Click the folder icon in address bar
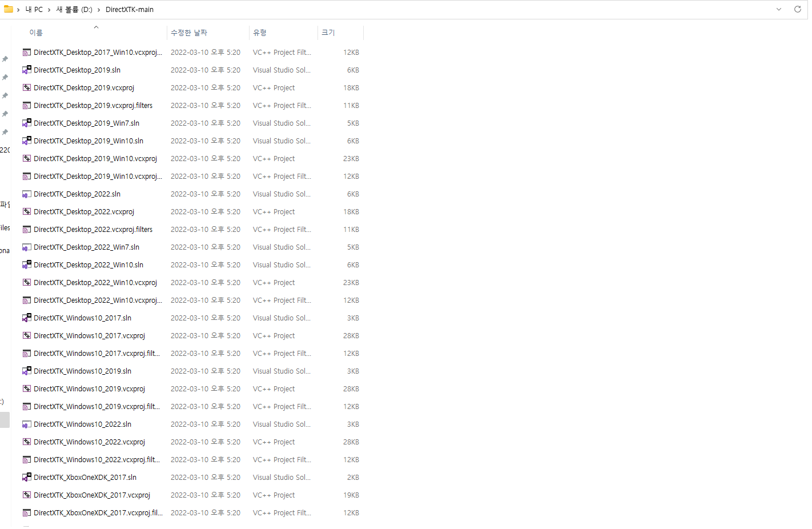The width and height of the screenshot is (812, 529). (x=9, y=9)
